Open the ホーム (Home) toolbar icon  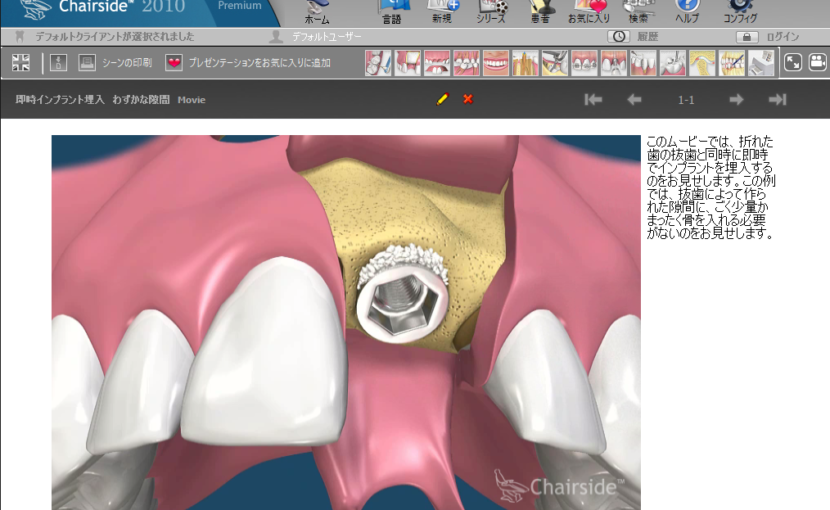point(317,12)
